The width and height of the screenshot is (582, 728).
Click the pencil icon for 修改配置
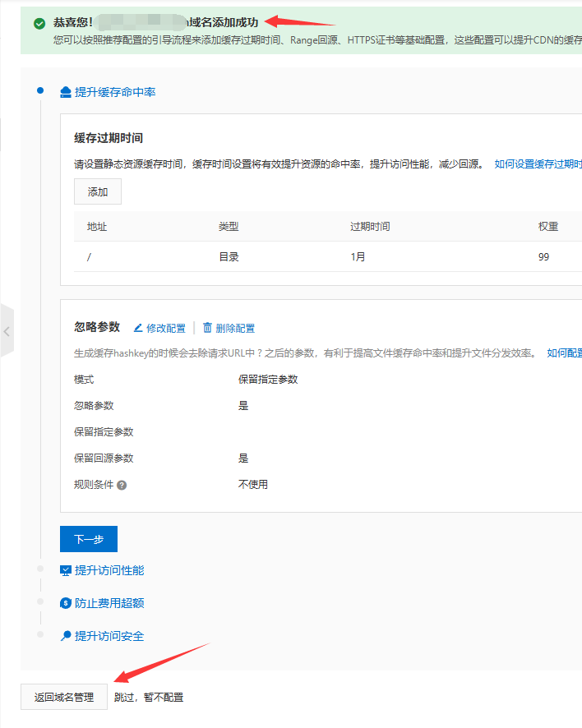click(x=138, y=328)
